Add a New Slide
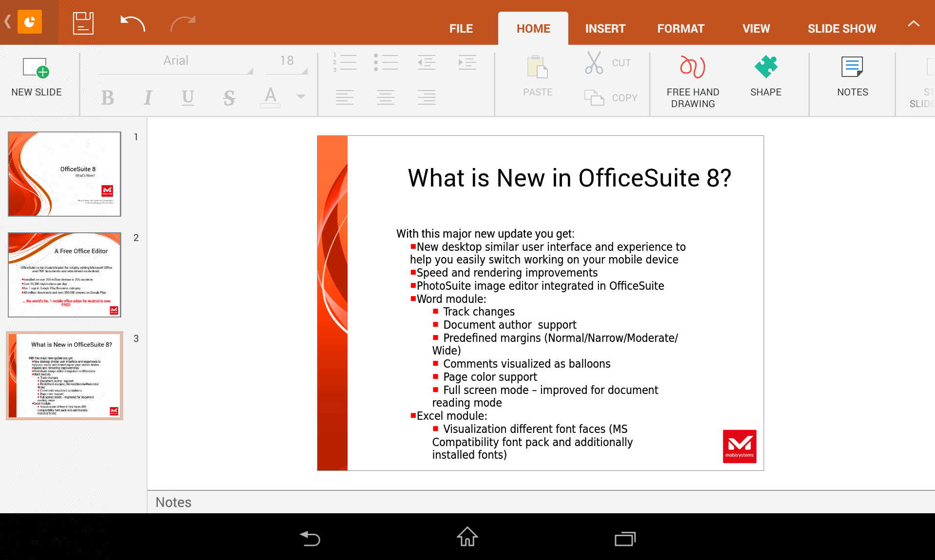Screen dimensions: 935x560 point(37,78)
